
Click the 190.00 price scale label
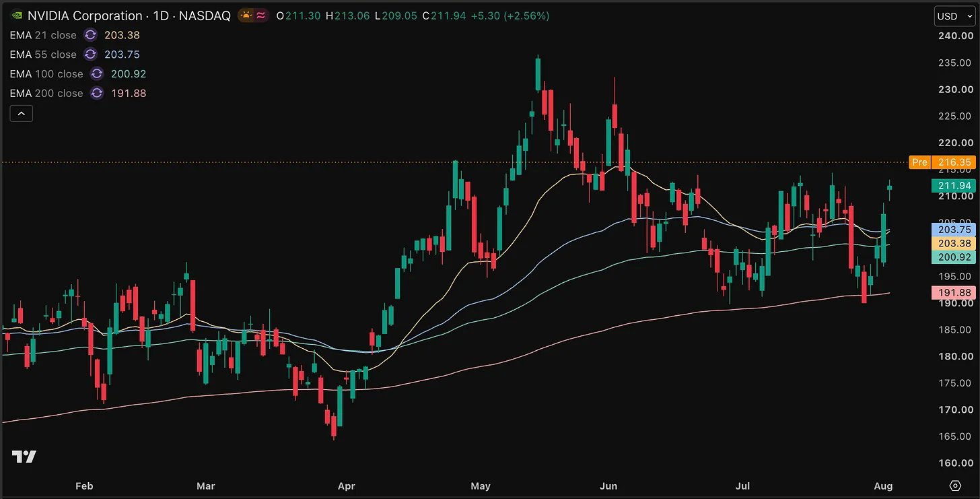(956, 303)
